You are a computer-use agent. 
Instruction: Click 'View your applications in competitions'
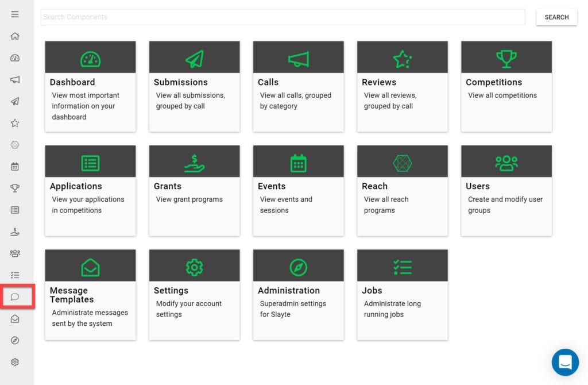pos(88,205)
